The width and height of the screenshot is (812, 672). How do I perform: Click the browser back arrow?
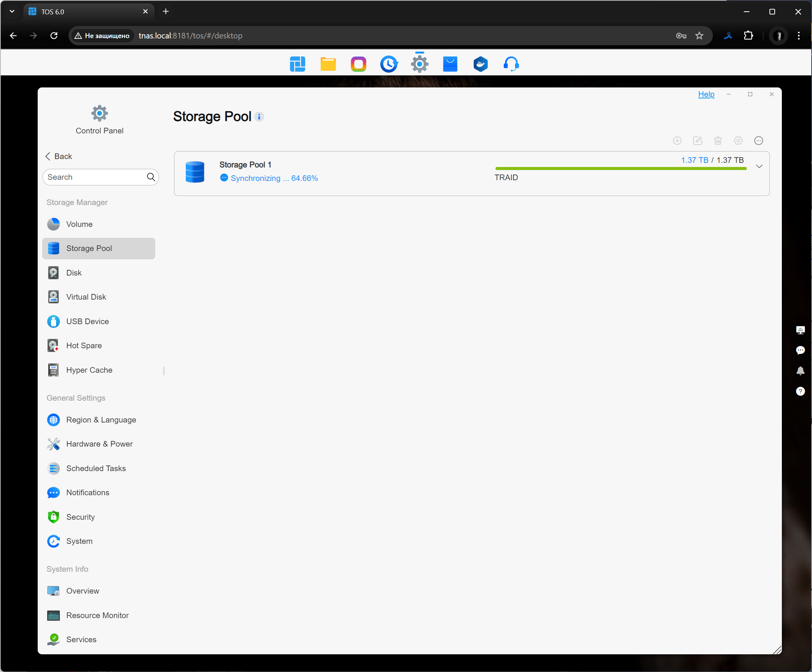click(x=14, y=35)
